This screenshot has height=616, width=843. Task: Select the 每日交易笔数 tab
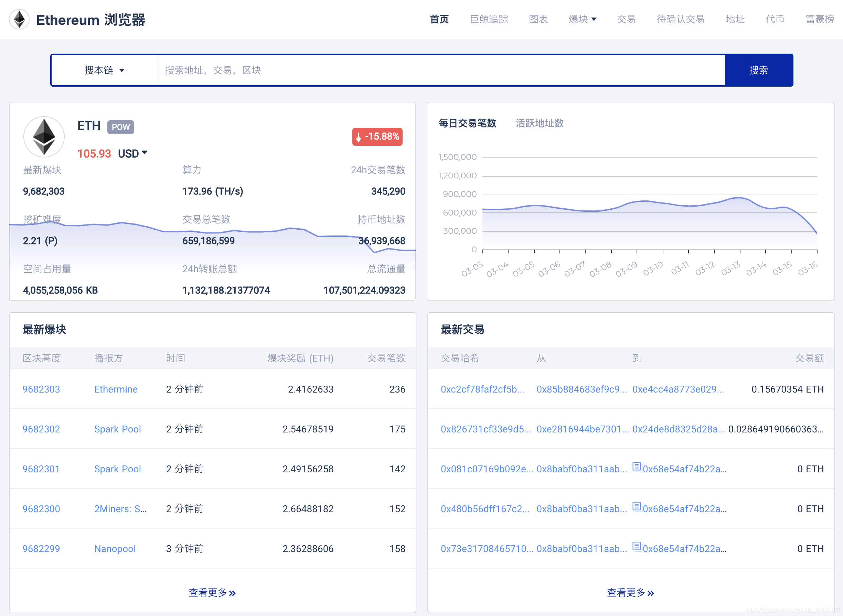point(468,123)
